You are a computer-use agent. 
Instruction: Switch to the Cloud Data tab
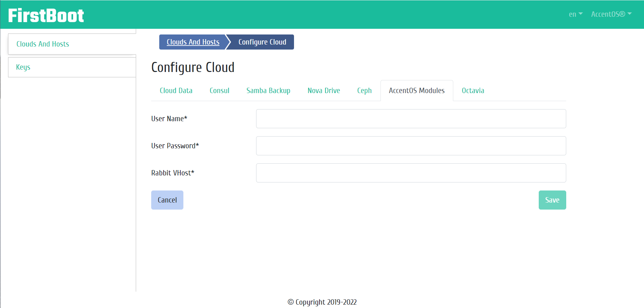(x=176, y=90)
